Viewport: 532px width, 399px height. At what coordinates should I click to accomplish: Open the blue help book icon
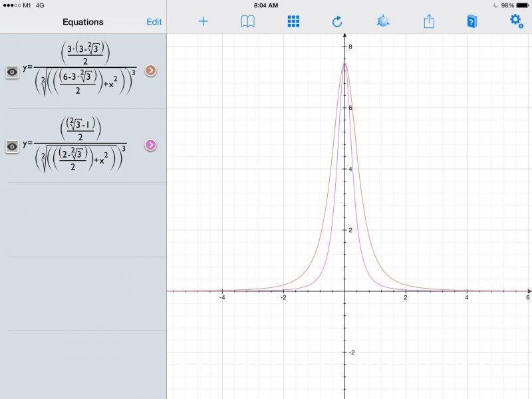coord(472,22)
